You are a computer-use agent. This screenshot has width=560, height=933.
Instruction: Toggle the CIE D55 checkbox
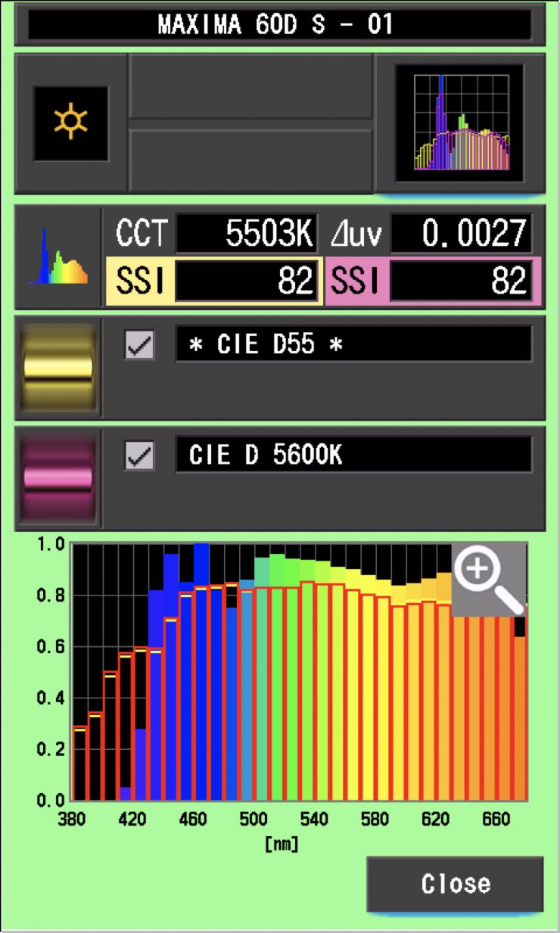139,345
